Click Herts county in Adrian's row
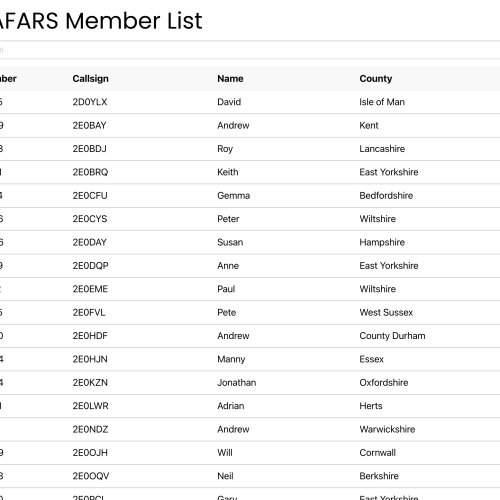The height and width of the screenshot is (500, 500). 371,406
